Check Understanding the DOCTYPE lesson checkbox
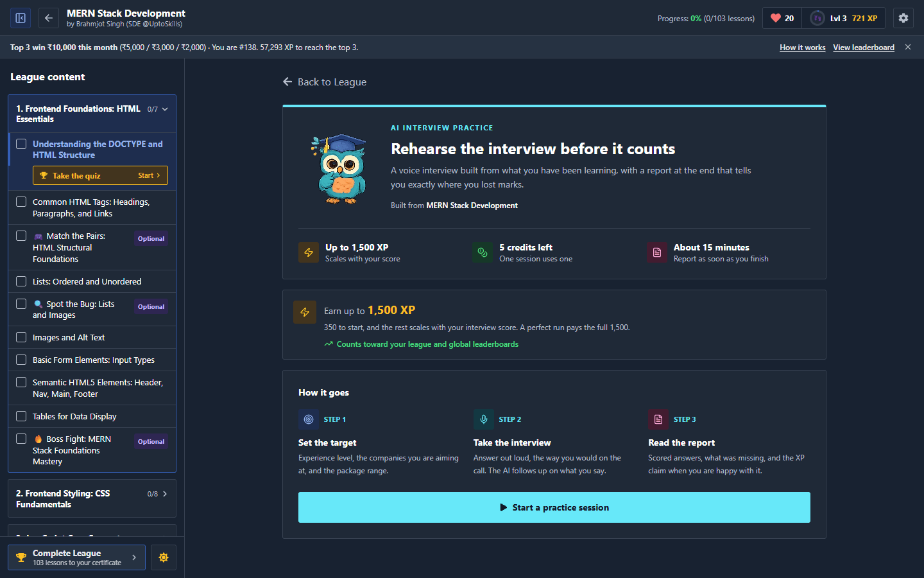 (21, 144)
